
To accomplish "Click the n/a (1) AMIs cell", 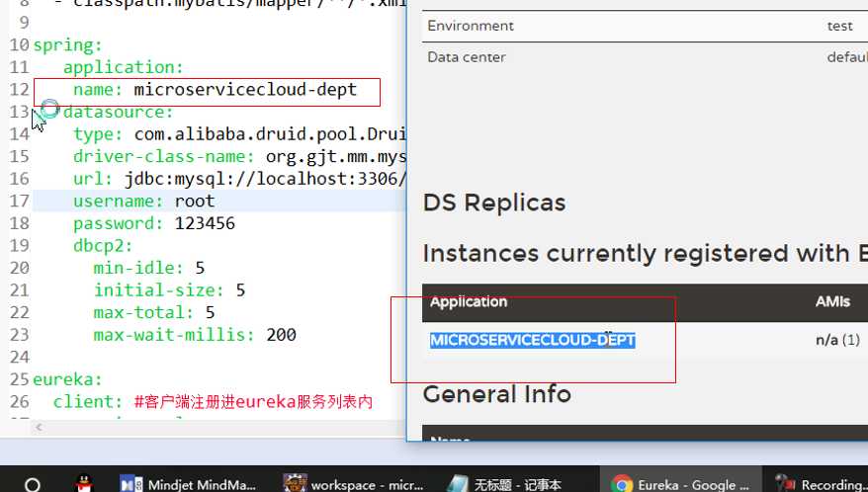I will (837, 340).
